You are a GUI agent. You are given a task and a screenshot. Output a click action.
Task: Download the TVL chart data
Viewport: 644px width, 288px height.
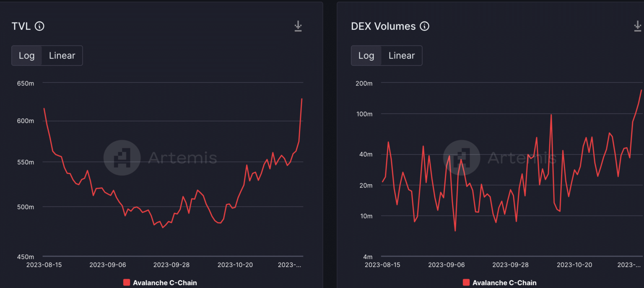click(x=298, y=26)
